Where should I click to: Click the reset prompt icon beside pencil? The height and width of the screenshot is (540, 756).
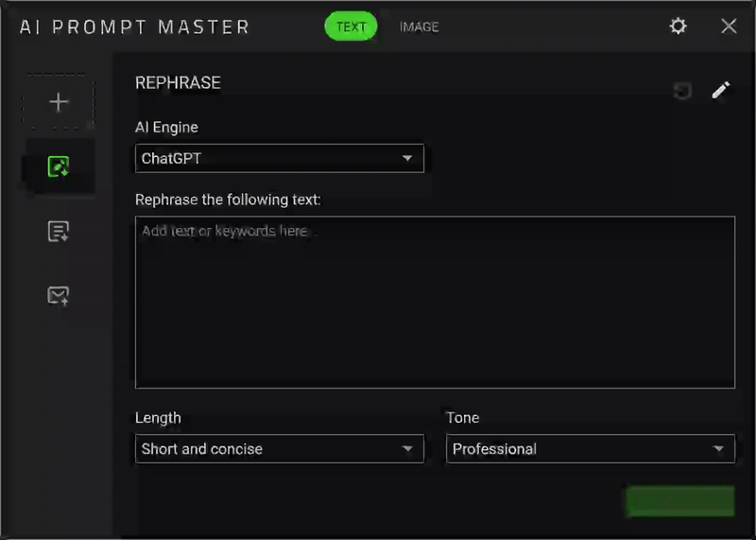pyautogui.click(x=682, y=90)
